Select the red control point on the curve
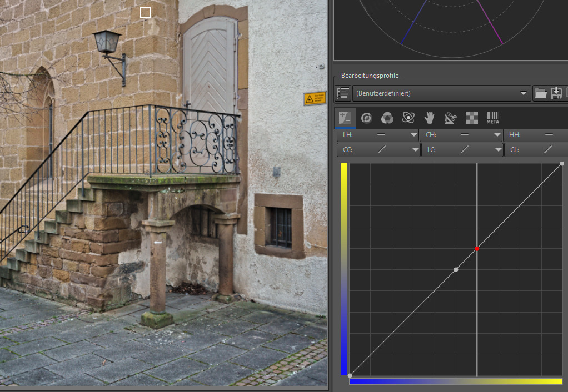The image size is (568, 392). point(477,249)
